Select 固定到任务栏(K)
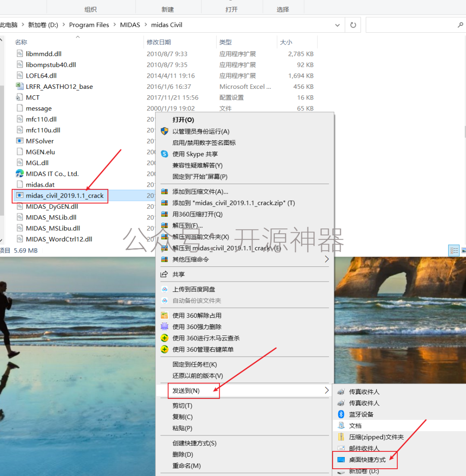The width and height of the screenshot is (466, 476). tap(195, 364)
